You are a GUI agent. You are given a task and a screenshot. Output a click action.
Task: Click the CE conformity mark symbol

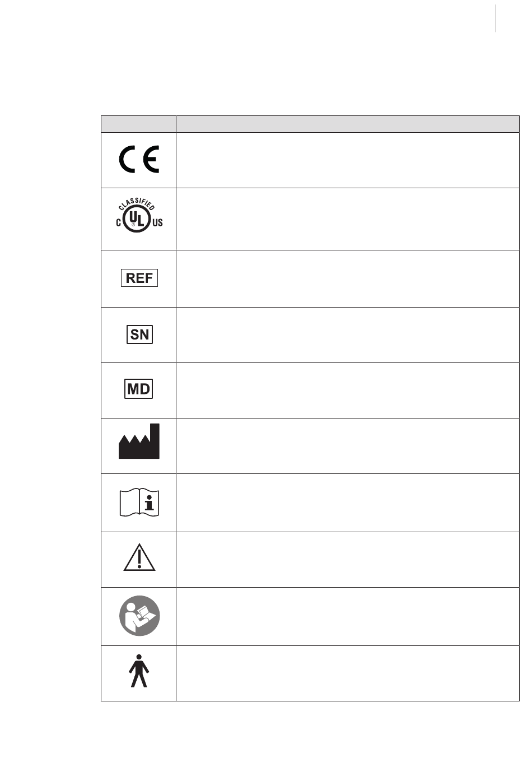(x=139, y=160)
